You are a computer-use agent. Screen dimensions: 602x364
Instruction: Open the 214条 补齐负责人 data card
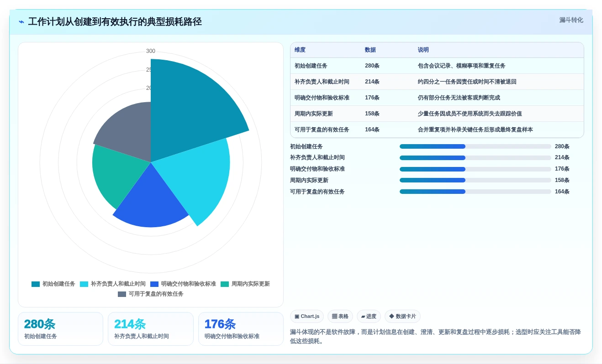click(151, 329)
